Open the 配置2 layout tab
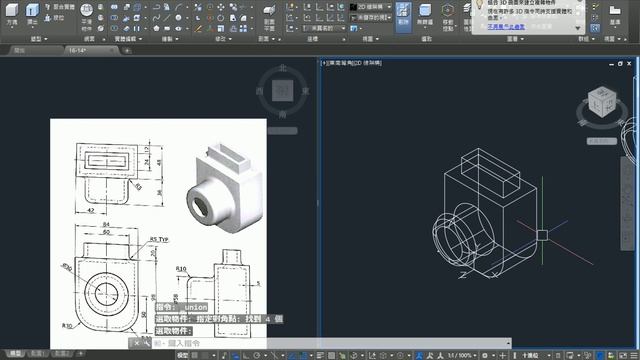 point(61,353)
